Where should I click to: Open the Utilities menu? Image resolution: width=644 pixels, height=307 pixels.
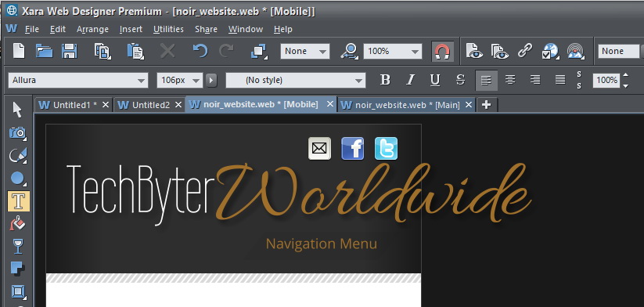[x=168, y=29]
